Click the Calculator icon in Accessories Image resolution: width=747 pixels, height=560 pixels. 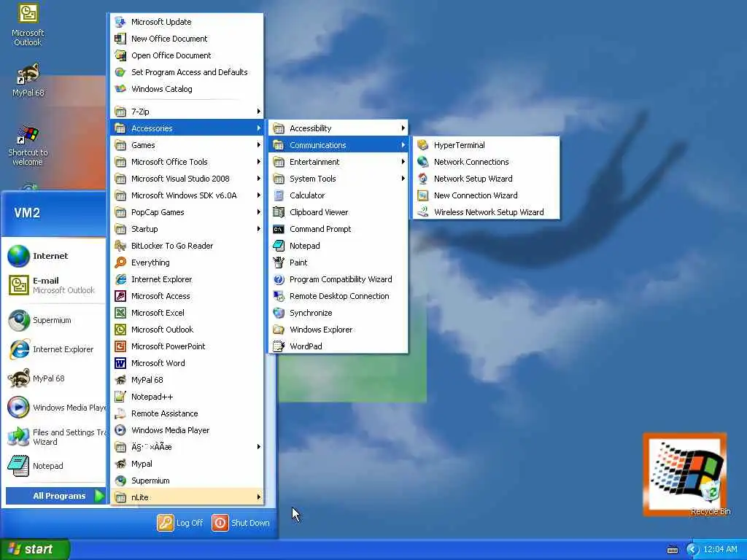coord(279,195)
